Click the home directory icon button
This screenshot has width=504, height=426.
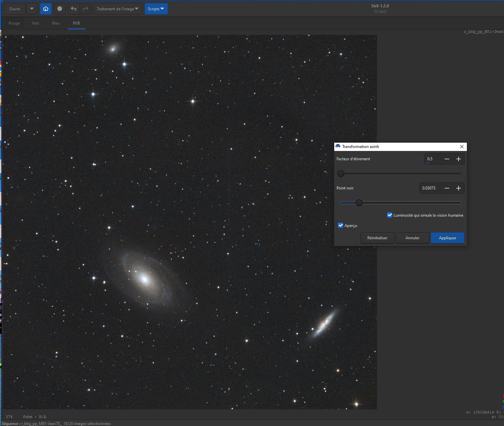click(x=46, y=9)
